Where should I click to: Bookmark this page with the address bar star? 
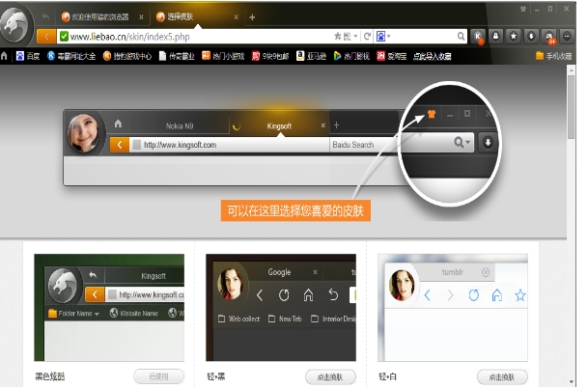(x=338, y=37)
